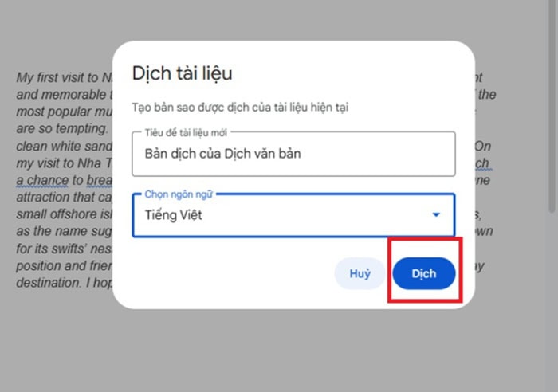Image resolution: width=558 pixels, height=392 pixels.
Task: Click the Dịch tài liệu dialog heading
Action: coord(182,73)
